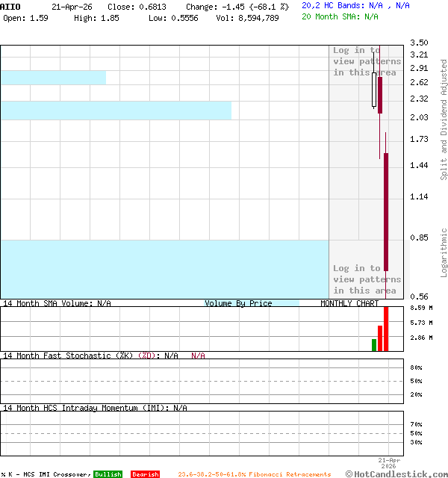The height and width of the screenshot is (478, 448).
Task: Click the topmost light blue volume-by-price bar
Action: click(53, 78)
